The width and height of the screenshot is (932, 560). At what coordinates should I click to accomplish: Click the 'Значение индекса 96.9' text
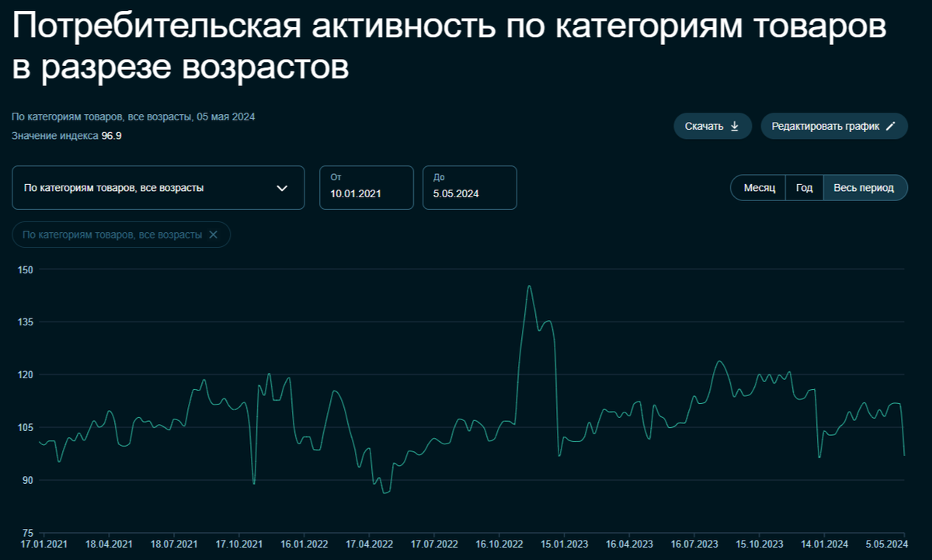click(x=67, y=136)
